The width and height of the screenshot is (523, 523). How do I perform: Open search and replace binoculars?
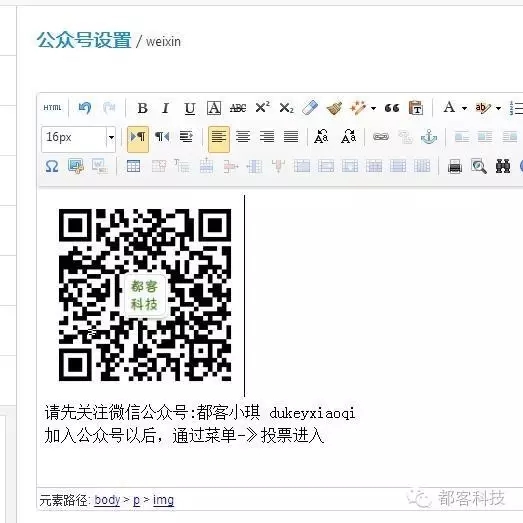coord(503,166)
